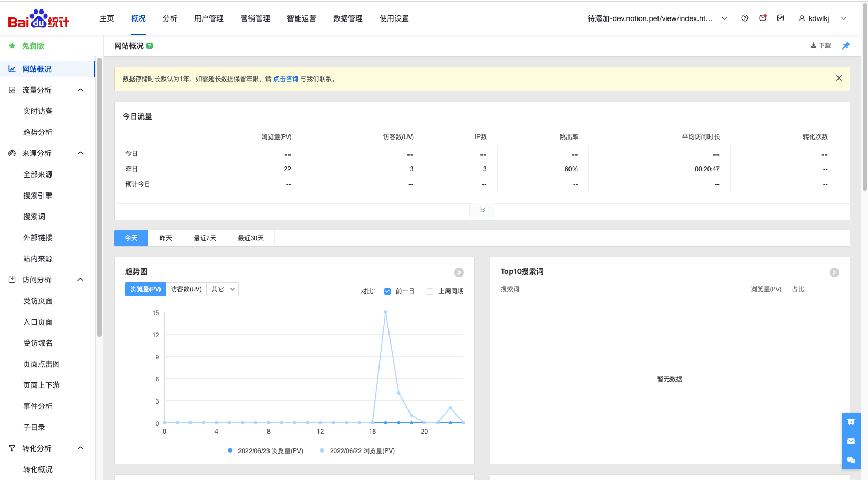The width and height of the screenshot is (868, 480).
Task: Click the green star icon next to 免费版
Action: [x=12, y=46]
